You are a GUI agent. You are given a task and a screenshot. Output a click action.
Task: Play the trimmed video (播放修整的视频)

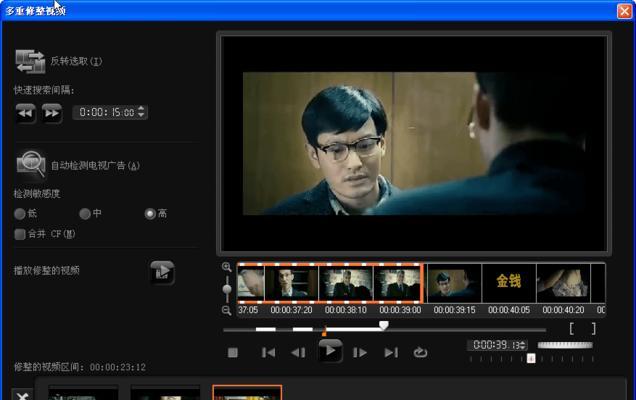coord(162,272)
